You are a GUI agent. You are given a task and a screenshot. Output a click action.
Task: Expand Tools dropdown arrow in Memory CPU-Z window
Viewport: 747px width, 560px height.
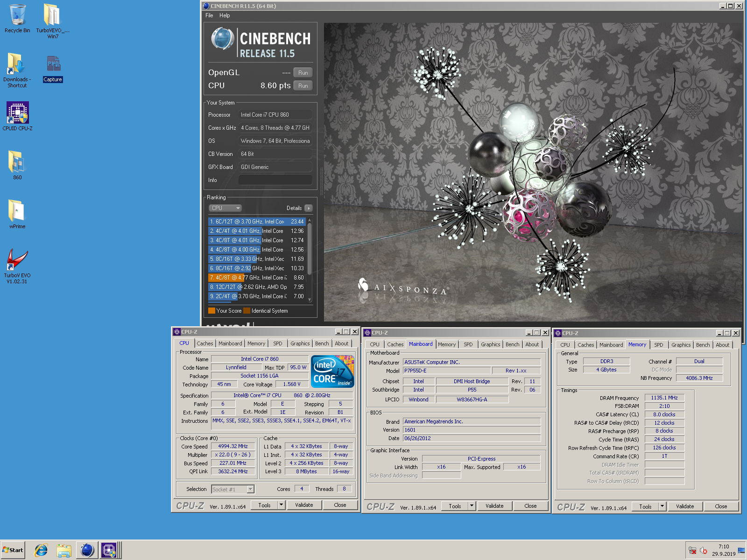pyautogui.click(x=662, y=507)
